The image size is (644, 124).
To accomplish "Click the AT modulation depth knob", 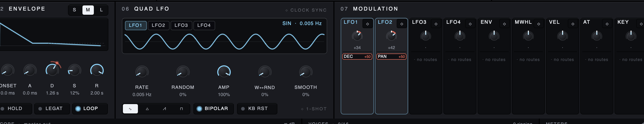I will [597, 36].
